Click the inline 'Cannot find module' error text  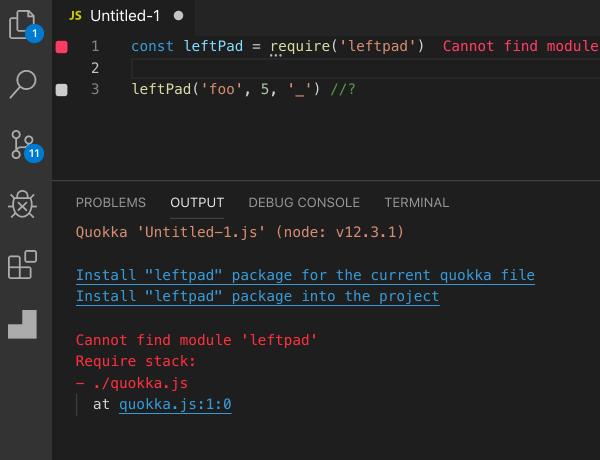click(x=521, y=46)
